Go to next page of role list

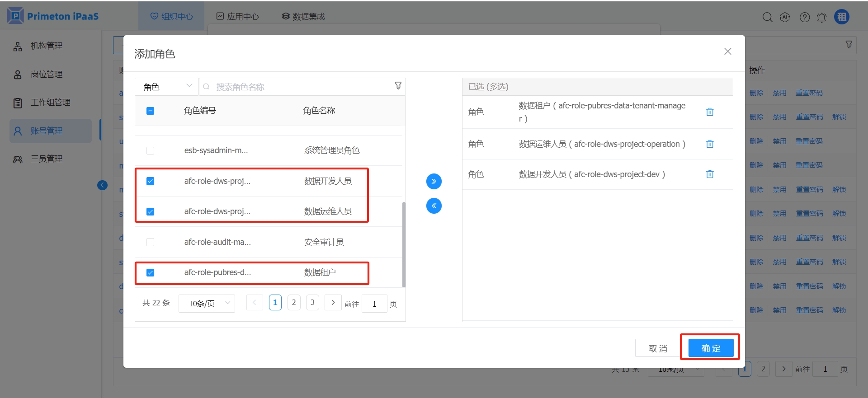pos(333,303)
